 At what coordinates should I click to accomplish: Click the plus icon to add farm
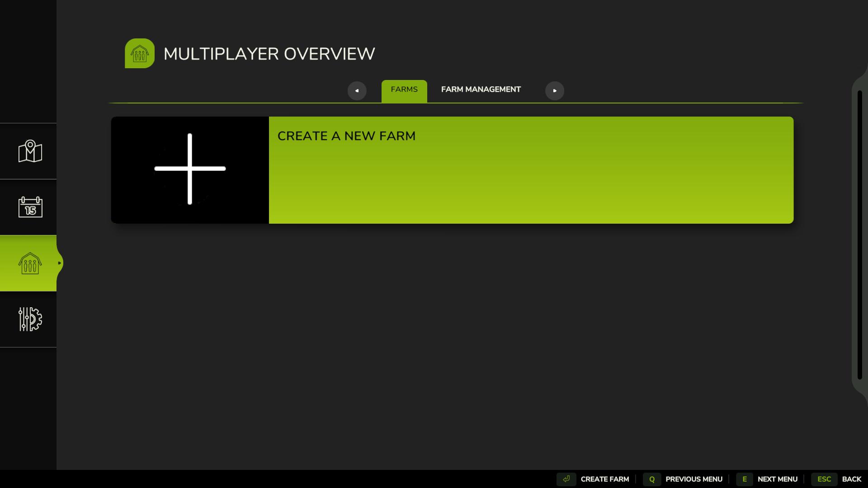click(190, 169)
